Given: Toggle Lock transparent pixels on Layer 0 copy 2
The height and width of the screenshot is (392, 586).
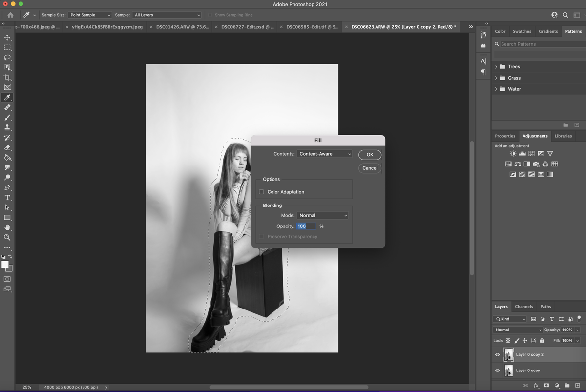Looking at the screenshot, I should 508,340.
